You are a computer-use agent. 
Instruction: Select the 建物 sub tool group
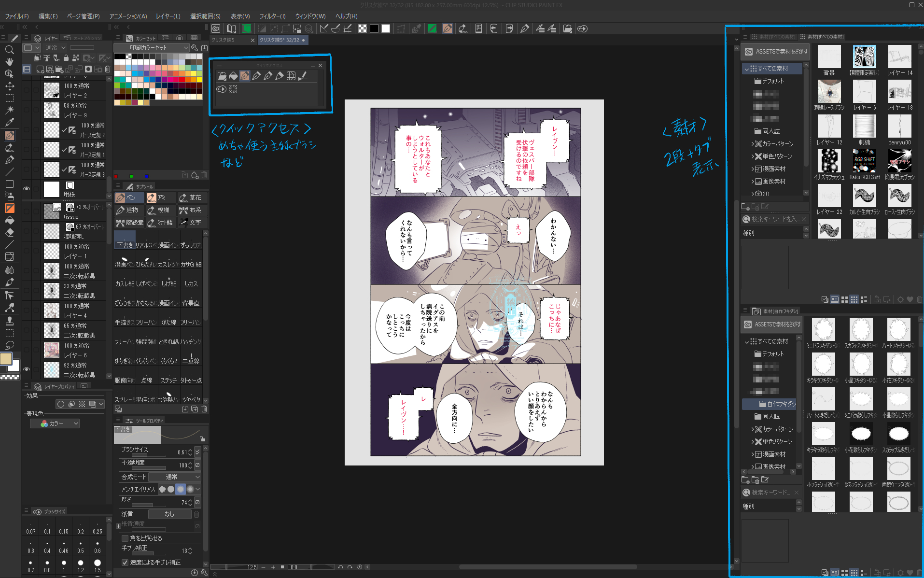pos(128,210)
